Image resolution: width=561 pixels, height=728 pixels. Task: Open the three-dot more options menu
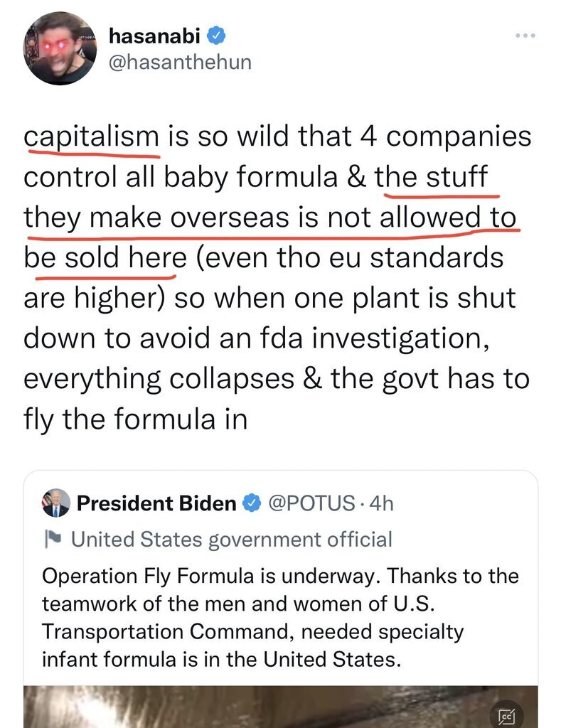(525, 36)
